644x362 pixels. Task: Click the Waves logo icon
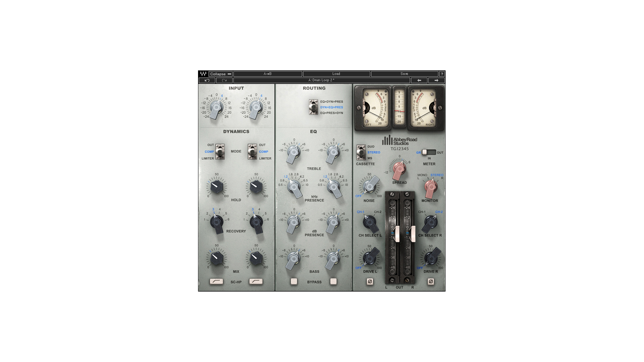coord(203,74)
